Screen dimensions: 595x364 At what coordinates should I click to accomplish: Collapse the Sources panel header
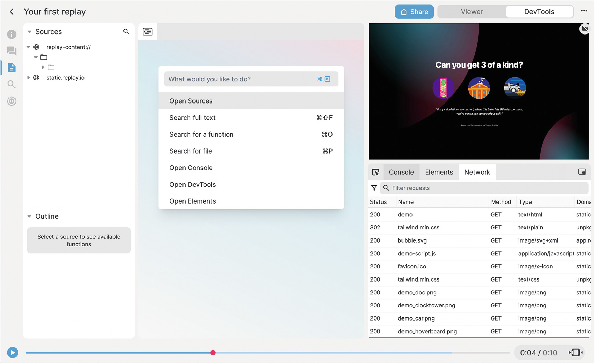(30, 32)
